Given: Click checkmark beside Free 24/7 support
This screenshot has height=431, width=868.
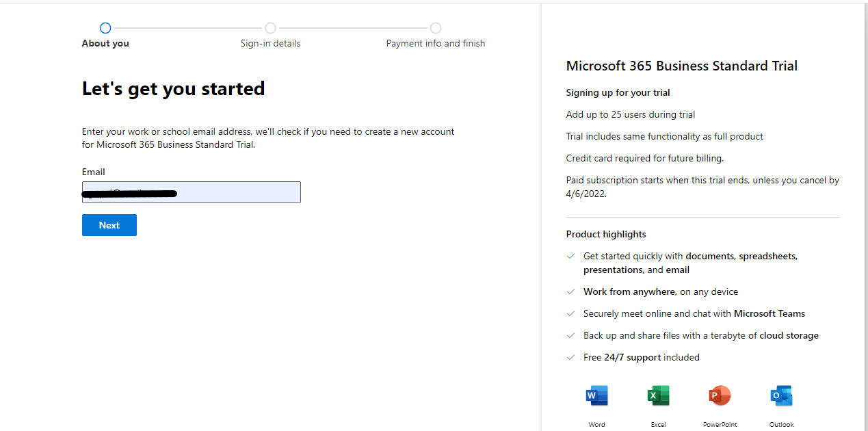Looking at the screenshot, I should pyautogui.click(x=570, y=357).
